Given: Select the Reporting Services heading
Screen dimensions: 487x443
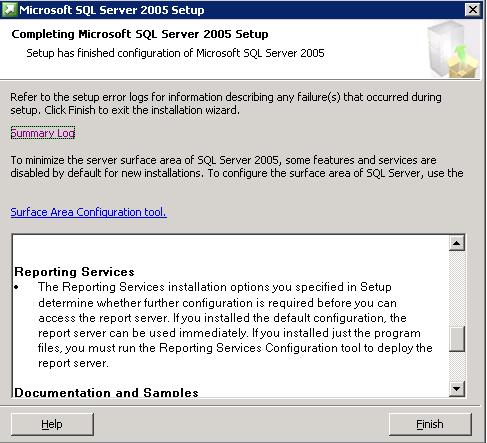Looking at the screenshot, I should coord(74,272).
